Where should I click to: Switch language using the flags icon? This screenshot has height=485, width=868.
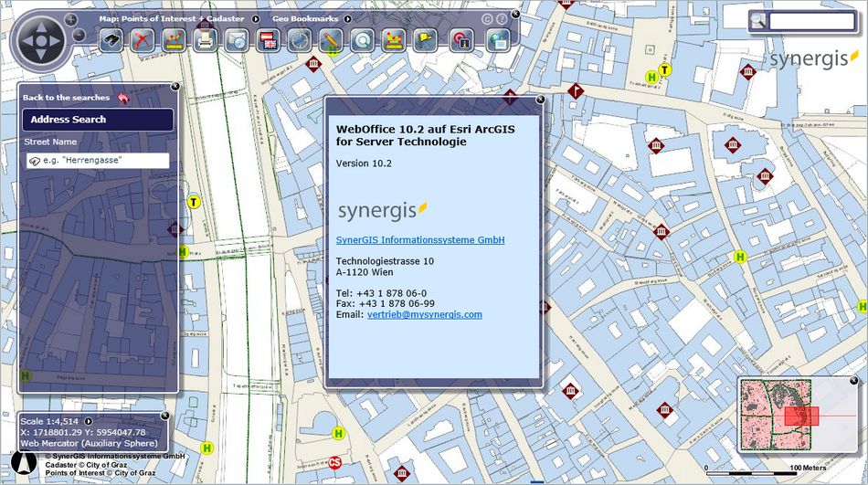coord(269,40)
